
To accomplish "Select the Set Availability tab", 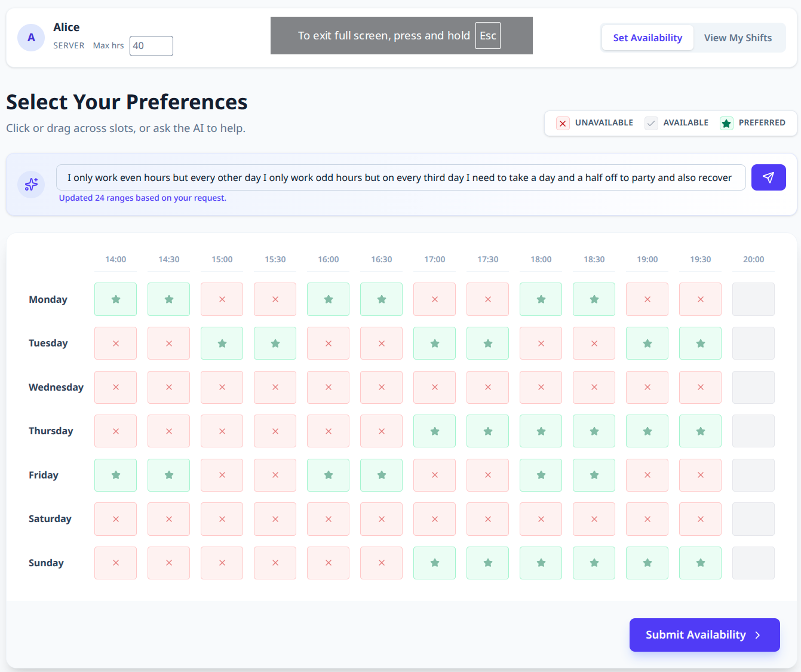I will click(x=647, y=38).
